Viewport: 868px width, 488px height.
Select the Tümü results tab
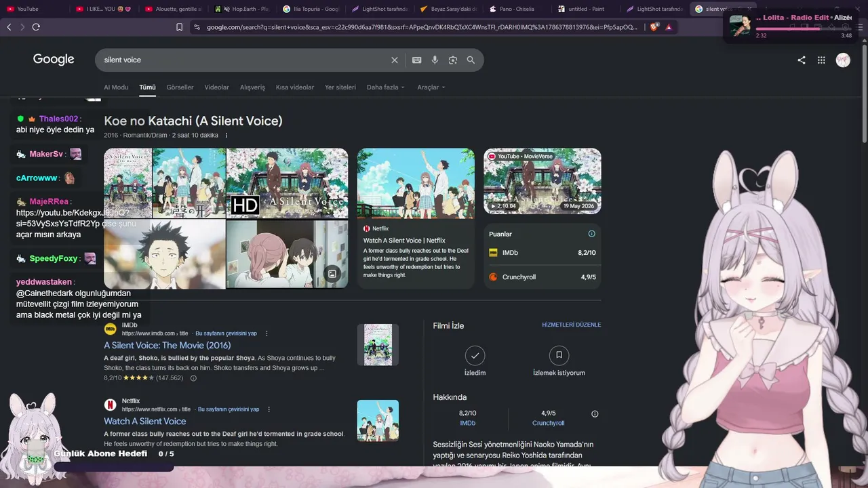click(x=147, y=87)
